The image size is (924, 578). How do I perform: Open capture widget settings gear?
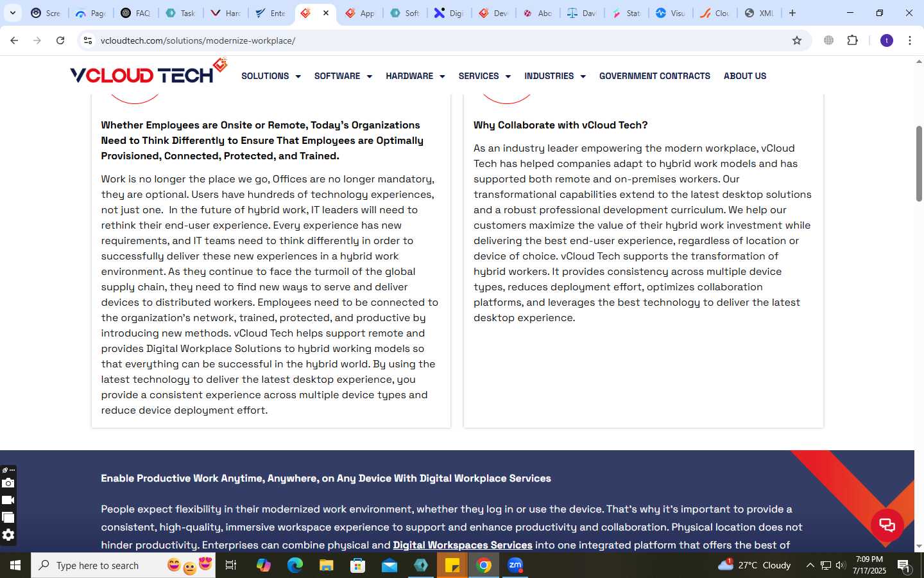[8, 535]
